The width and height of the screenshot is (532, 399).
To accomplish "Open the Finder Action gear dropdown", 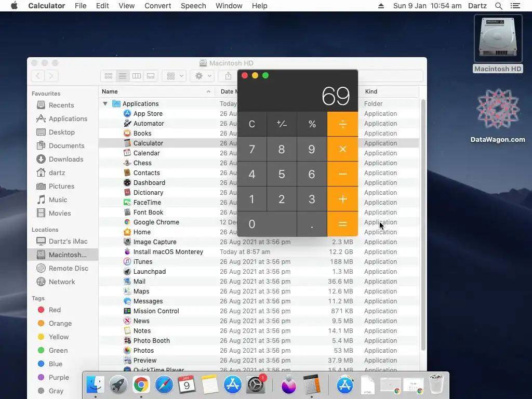I will [203, 76].
